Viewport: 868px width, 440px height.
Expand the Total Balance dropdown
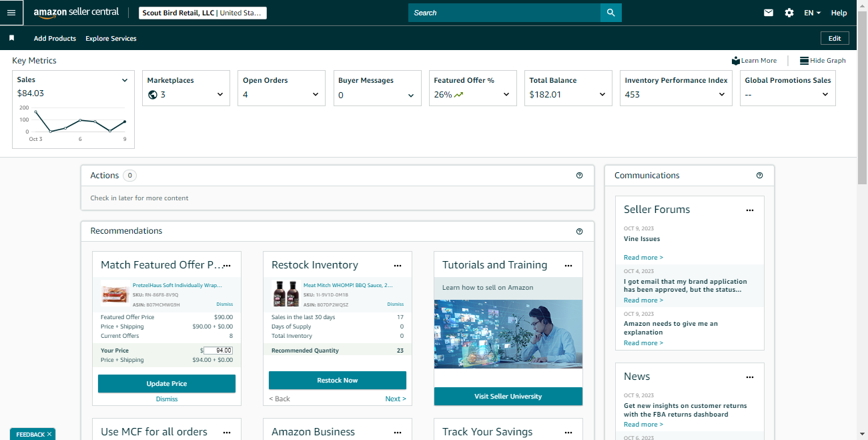(602, 95)
